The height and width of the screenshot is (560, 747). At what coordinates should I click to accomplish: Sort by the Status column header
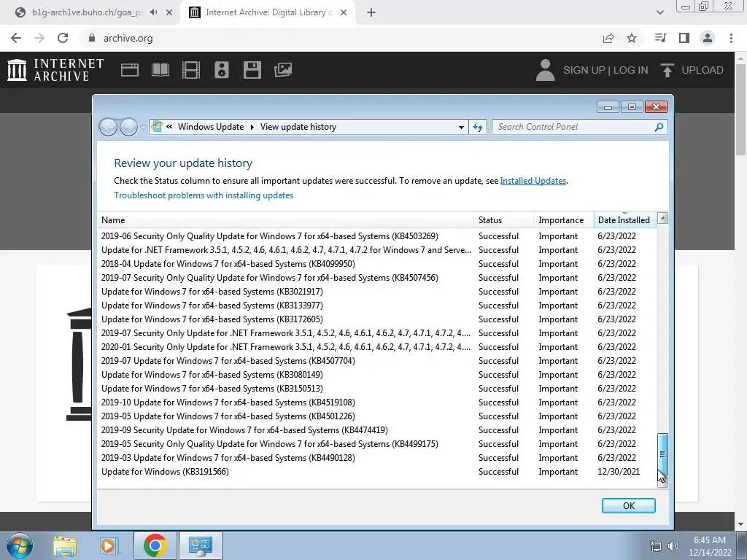[504, 220]
